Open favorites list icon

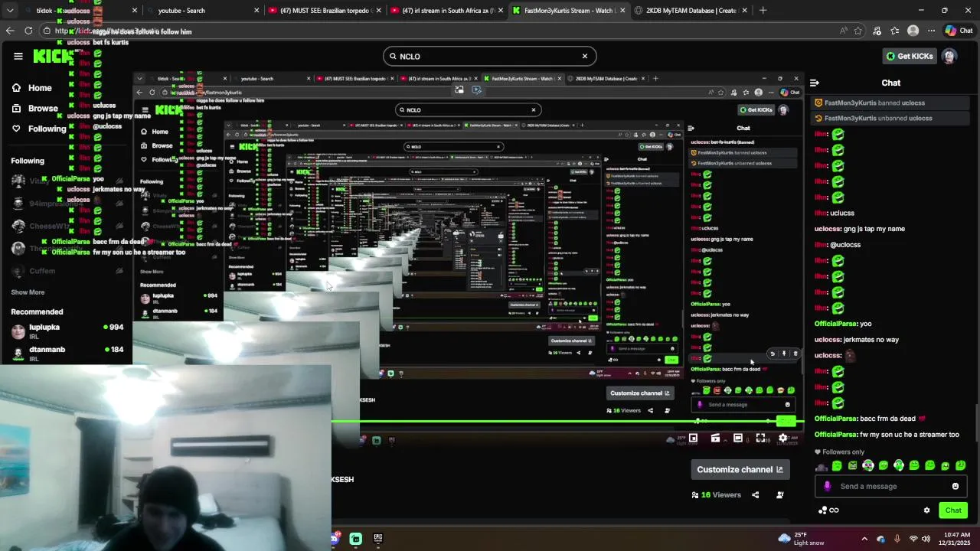[895, 31]
